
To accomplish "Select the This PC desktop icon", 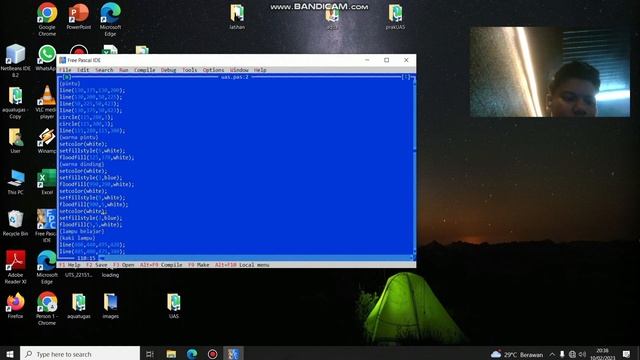I will pyautogui.click(x=15, y=182).
